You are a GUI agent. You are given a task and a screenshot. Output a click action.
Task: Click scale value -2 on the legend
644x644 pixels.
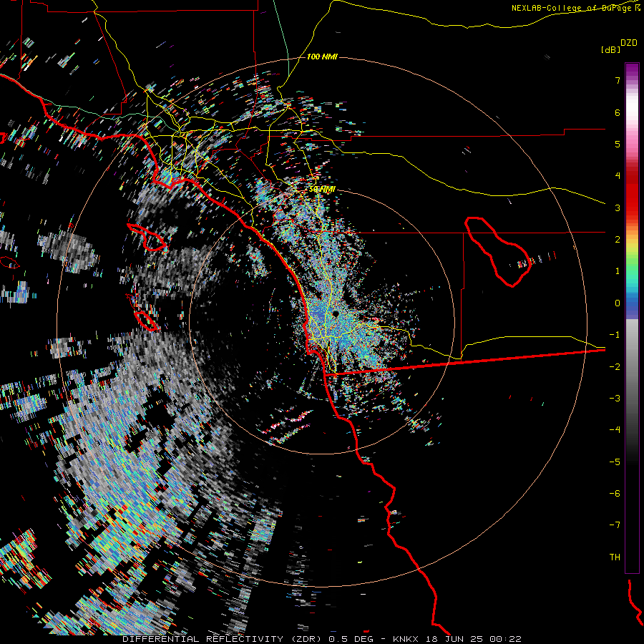click(615, 367)
